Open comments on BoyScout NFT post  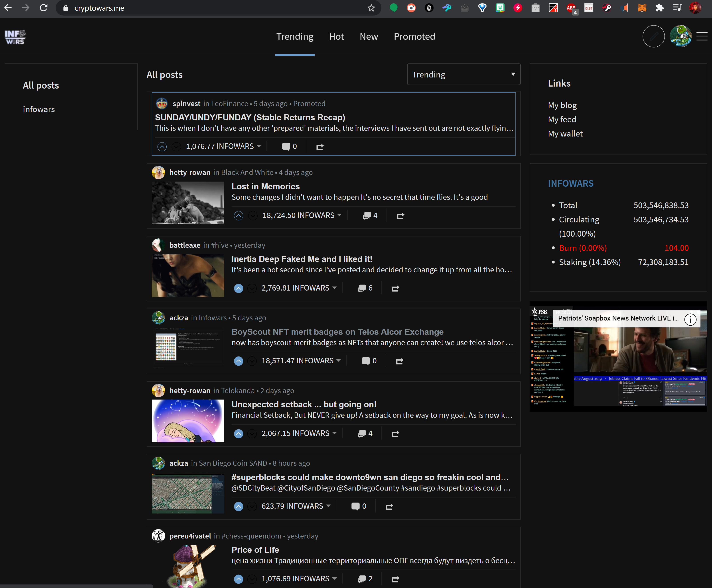tap(369, 361)
